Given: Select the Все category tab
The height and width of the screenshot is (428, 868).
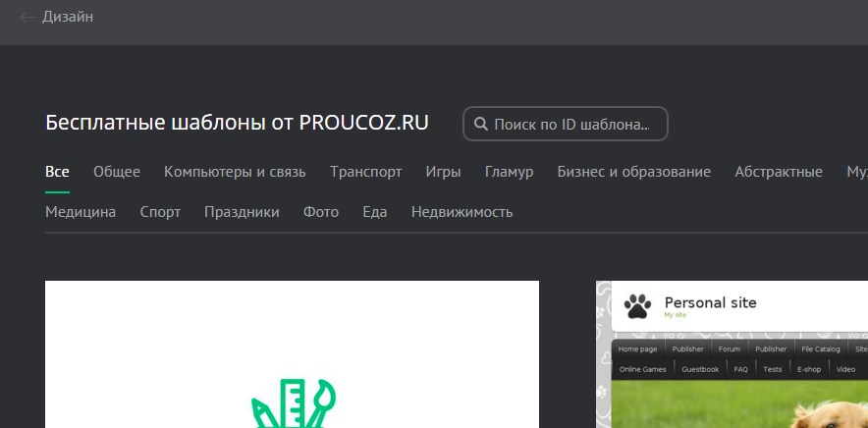Looking at the screenshot, I should (x=57, y=172).
